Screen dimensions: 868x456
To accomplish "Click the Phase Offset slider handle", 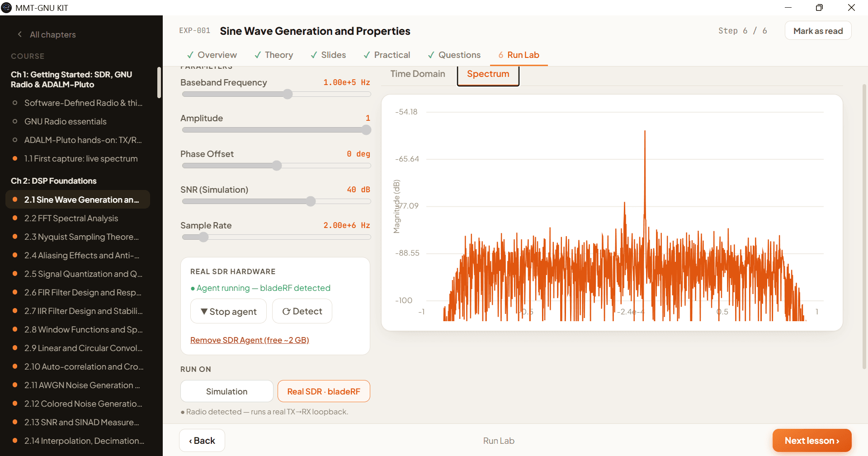I will click(277, 166).
